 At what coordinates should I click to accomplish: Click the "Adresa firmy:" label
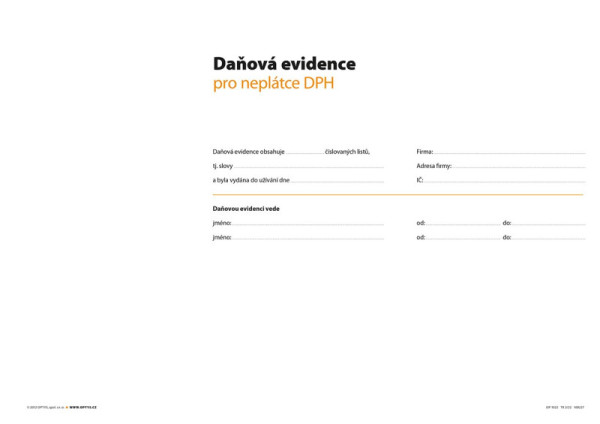pyautogui.click(x=434, y=166)
